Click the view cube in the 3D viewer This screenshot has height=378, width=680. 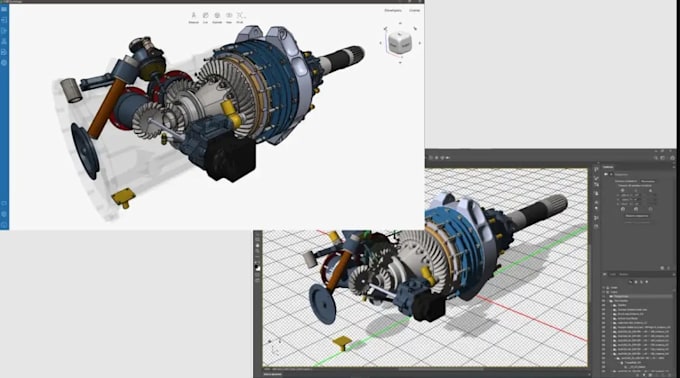tap(399, 42)
